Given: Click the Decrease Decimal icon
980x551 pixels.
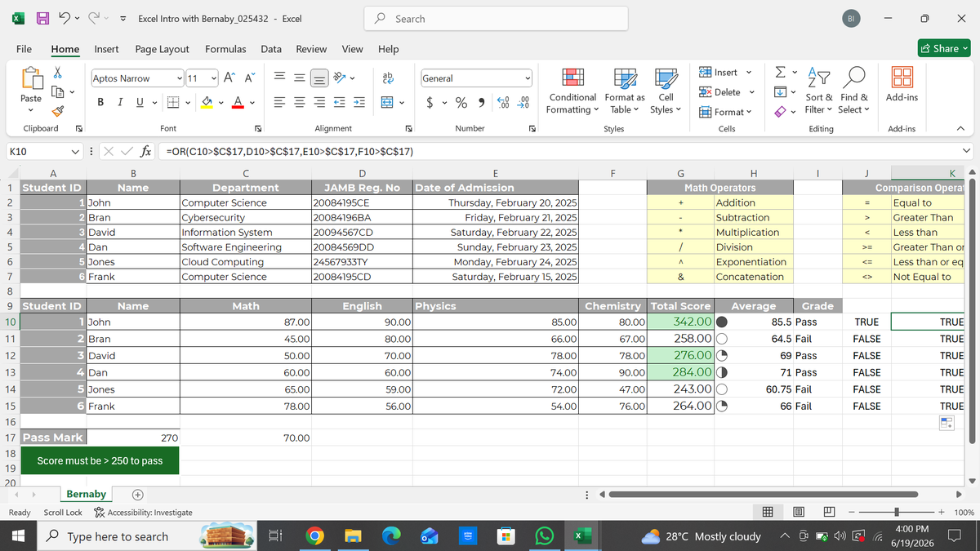Looking at the screenshot, I should (x=524, y=104).
